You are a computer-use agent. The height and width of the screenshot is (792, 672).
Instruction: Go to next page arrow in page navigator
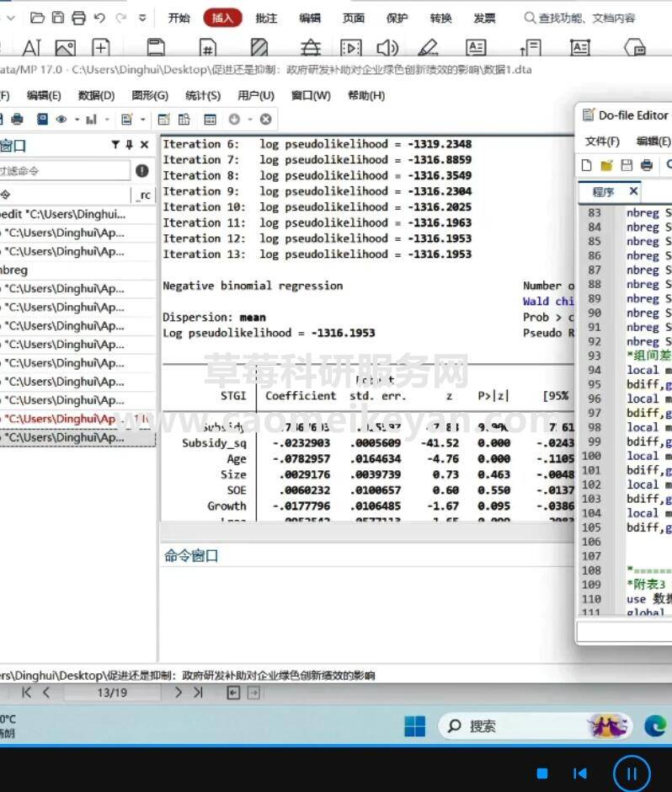(179, 693)
